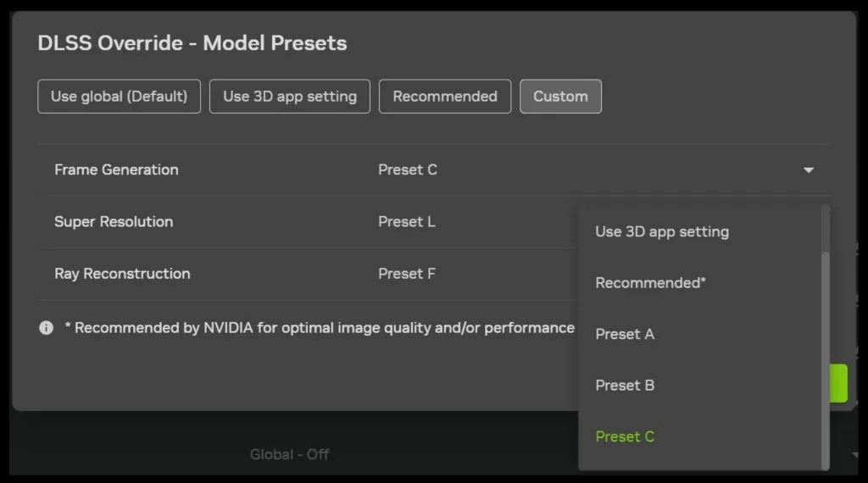Open the Super Resolution Preset L dropdown
This screenshot has width=868, height=483.
click(x=406, y=222)
